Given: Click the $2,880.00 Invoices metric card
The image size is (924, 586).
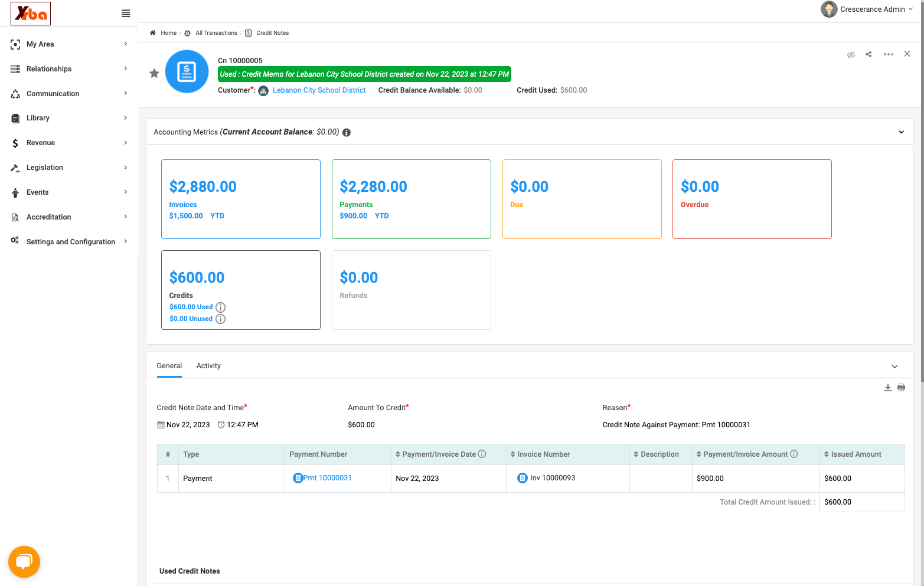Looking at the screenshot, I should coord(241,199).
